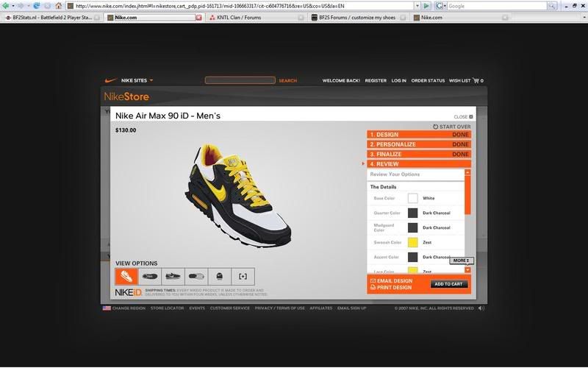Click the printer Print Design icon
The image size is (588, 368).
point(373,287)
